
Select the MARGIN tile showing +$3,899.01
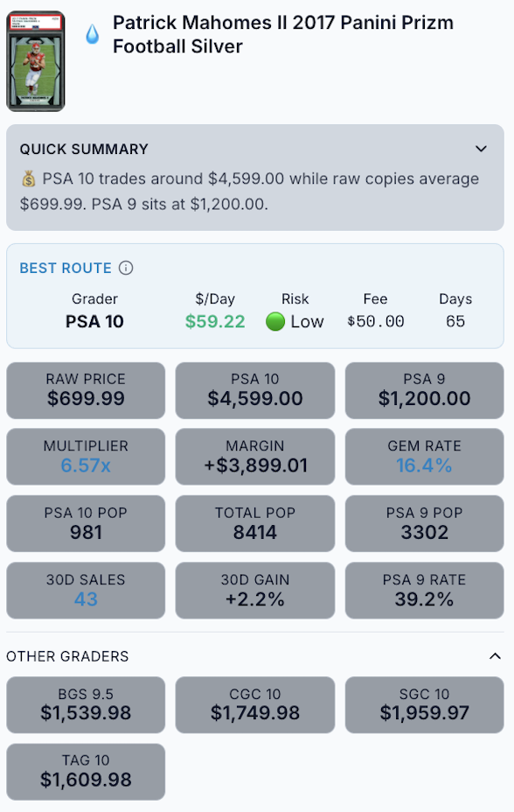(254, 456)
